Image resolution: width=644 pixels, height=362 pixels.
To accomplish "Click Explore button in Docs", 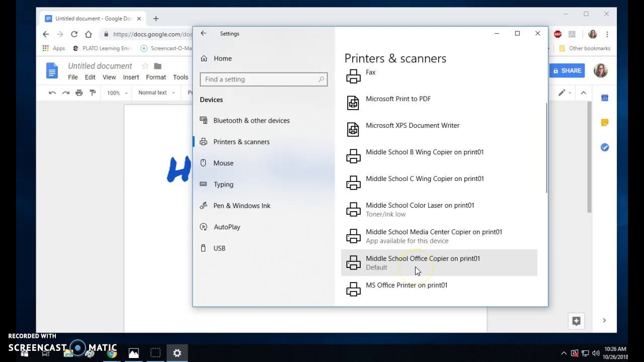I will (x=577, y=321).
